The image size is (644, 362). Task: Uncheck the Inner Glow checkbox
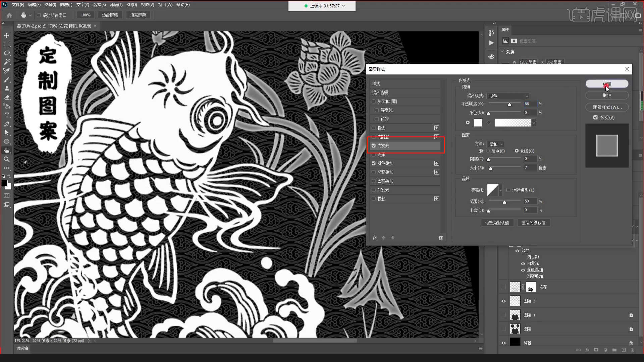click(374, 145)
